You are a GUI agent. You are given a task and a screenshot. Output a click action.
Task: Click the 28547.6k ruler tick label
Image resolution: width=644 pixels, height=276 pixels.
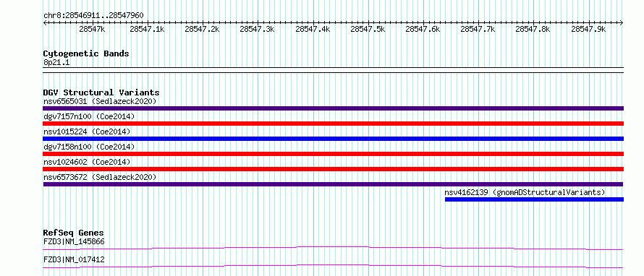point(423,29)
